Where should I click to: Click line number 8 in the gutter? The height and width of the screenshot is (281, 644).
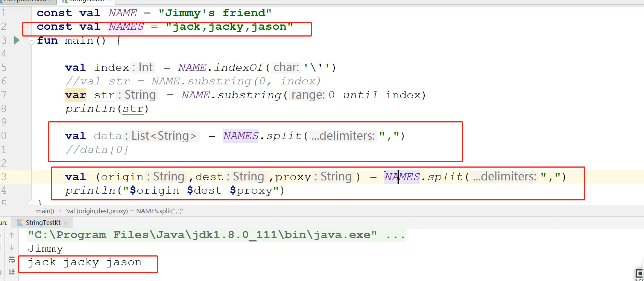[x=4, y=108]
